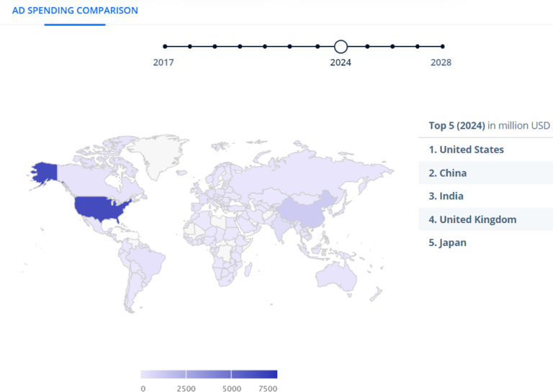The image size is (553, 392).
Task: Select Japan in the Top 5 list
Action: (447, 242)
